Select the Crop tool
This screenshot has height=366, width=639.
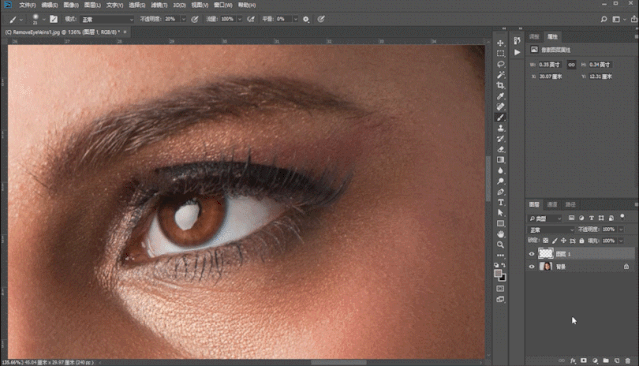tap(500, 86)
